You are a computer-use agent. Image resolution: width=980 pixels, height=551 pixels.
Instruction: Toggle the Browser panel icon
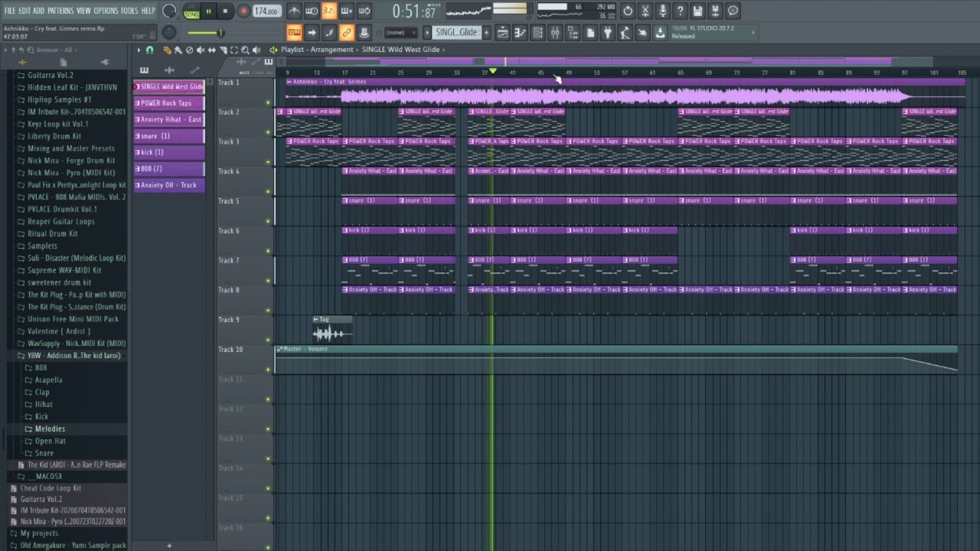(573, 32)
